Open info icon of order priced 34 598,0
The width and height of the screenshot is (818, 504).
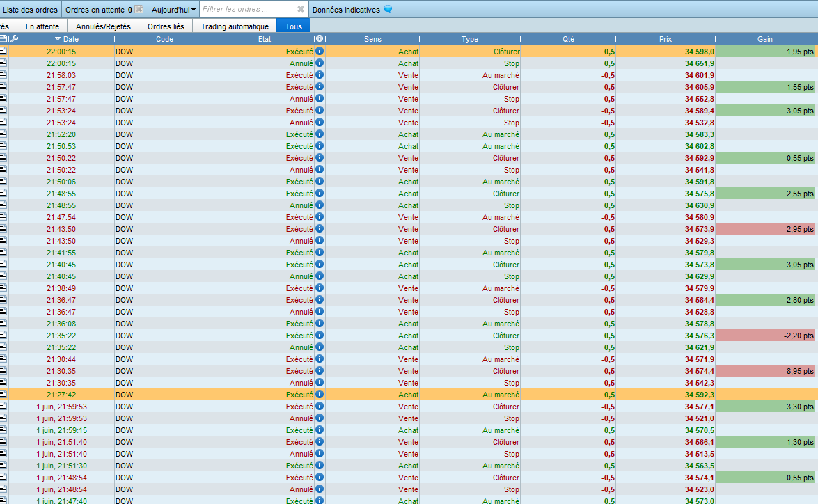click(320, 51)
